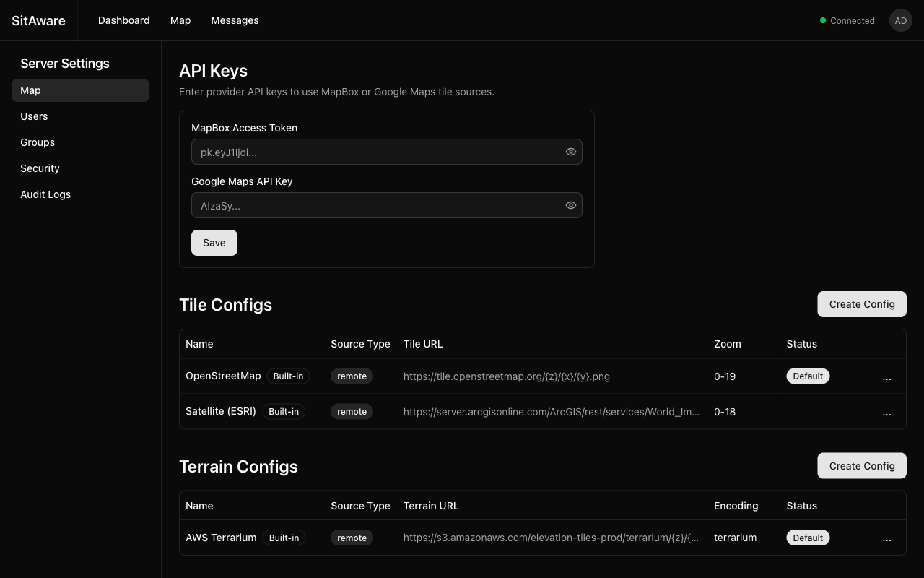
Task: Open the Dashboard page
Action: tap(123, 20)
